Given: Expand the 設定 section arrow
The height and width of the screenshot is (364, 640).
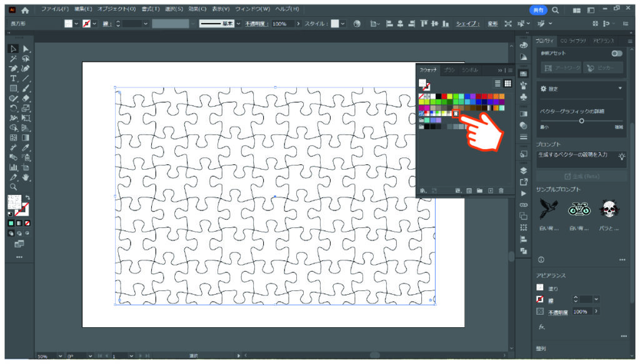Looking at the screenshot, I should (620, 89).
